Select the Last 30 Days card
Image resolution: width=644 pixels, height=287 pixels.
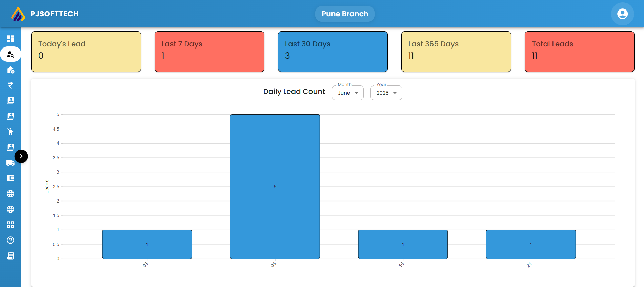(333, 52)
